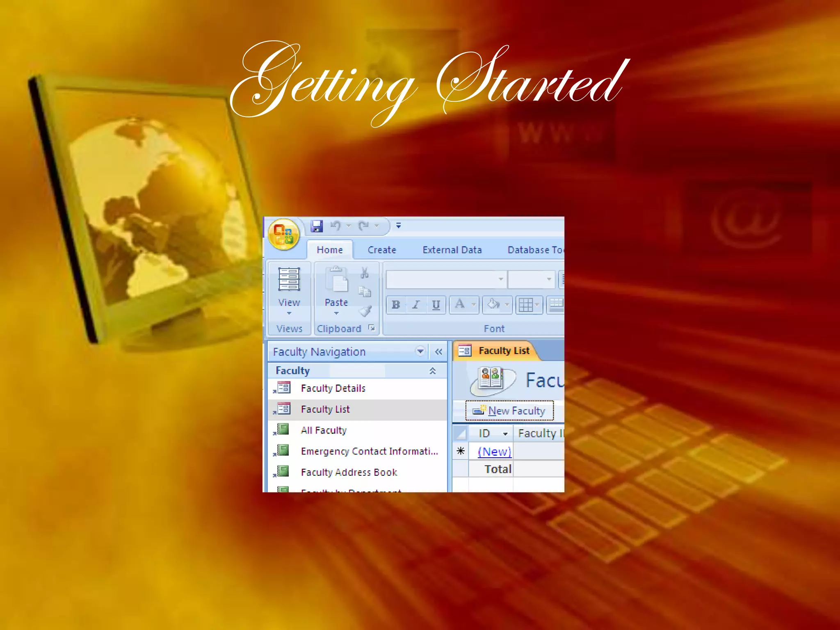Click the Undo arrow icon
Viewport: 840px width, 630px height.
(336, 226)
